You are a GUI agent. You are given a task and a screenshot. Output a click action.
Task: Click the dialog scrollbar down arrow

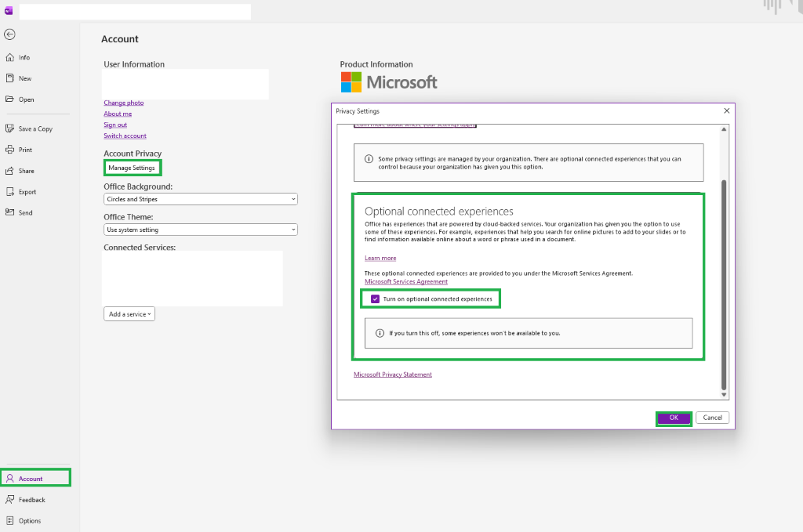pyautogui.click(x=724, y=394)
